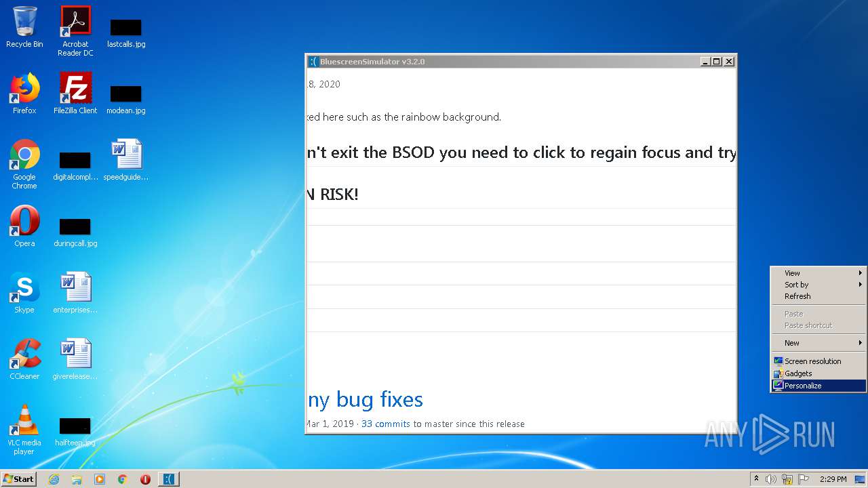Select the Firefox desktop shortcut
Screen dimensions: 868x488
(24, 94)
